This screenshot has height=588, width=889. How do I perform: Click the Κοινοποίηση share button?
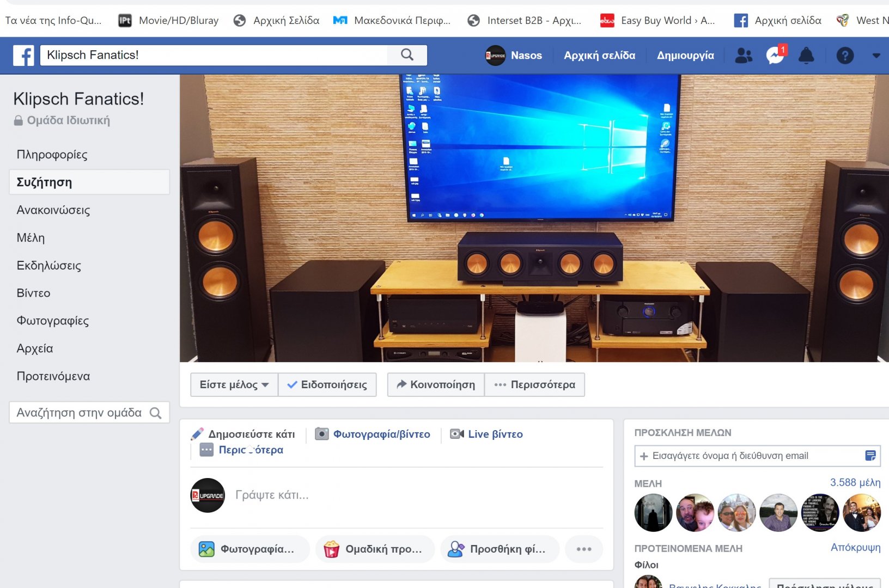pyautogui.click(x=436, y=384)
